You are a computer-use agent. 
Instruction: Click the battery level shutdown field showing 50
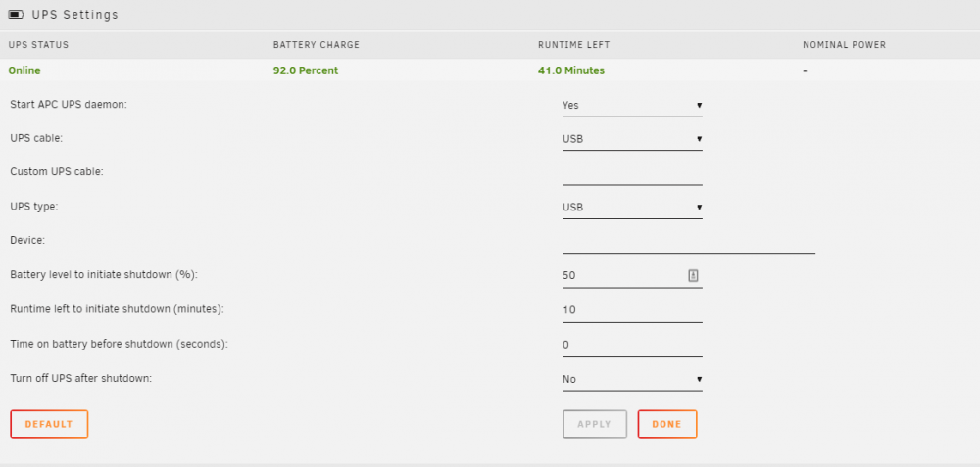pos(632,275)
